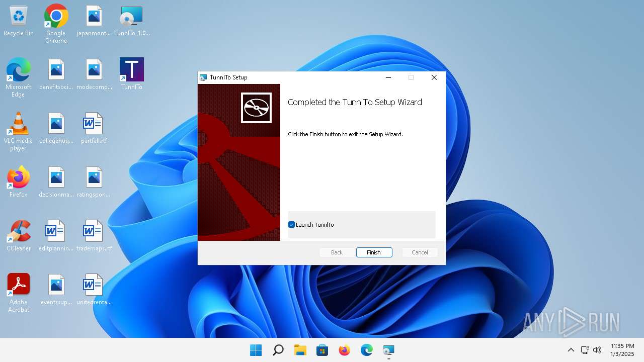Close the TunnlTo Setup window
Screen dimensions: 644x362
tap(434, 77)
